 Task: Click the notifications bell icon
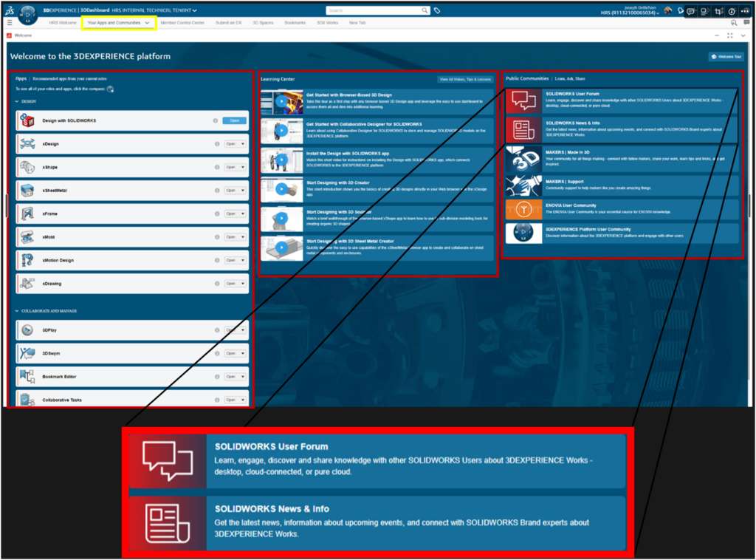click(x=680, y=10)
